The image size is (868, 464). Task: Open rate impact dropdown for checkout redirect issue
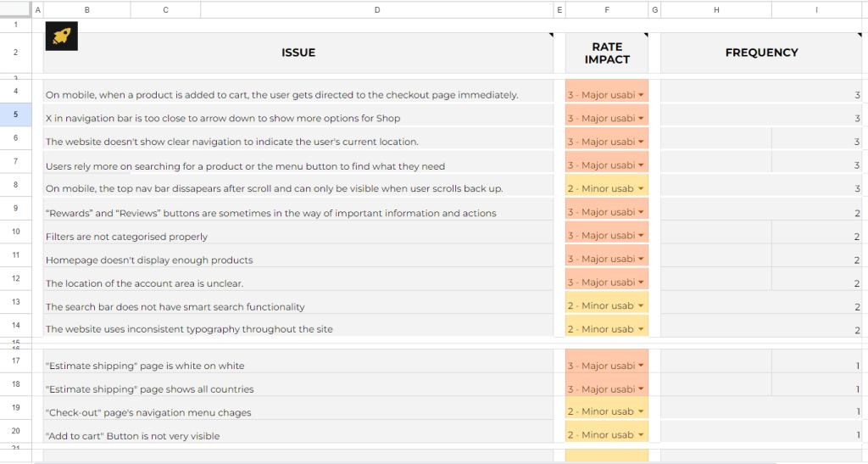pyautogui.click(x=641, y=95)
